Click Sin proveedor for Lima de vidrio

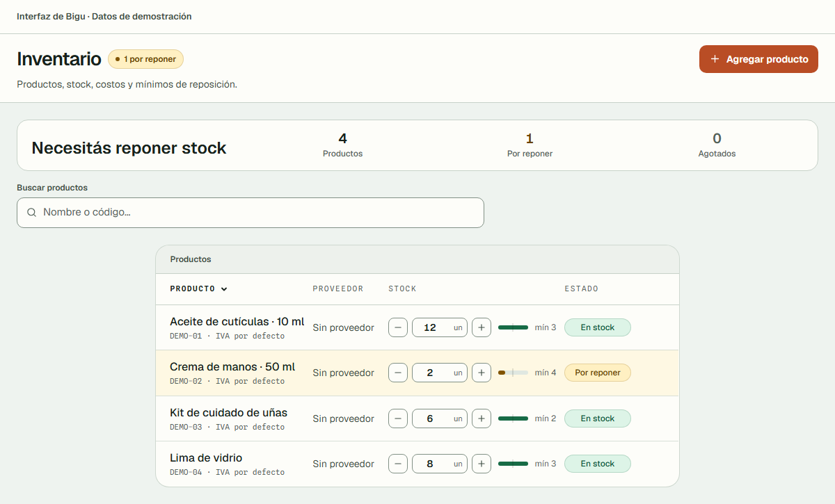tap(343, 464)
